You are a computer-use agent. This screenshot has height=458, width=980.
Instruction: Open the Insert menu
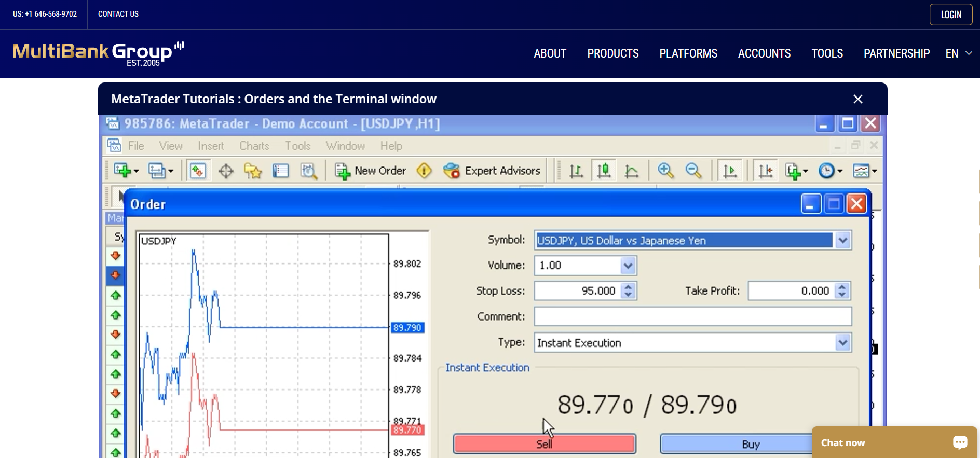click(211, 146)
